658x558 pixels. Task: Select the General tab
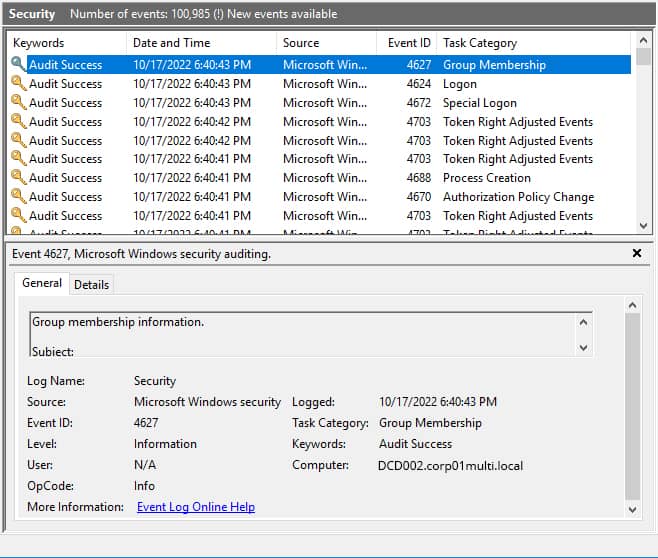(42, 284)
